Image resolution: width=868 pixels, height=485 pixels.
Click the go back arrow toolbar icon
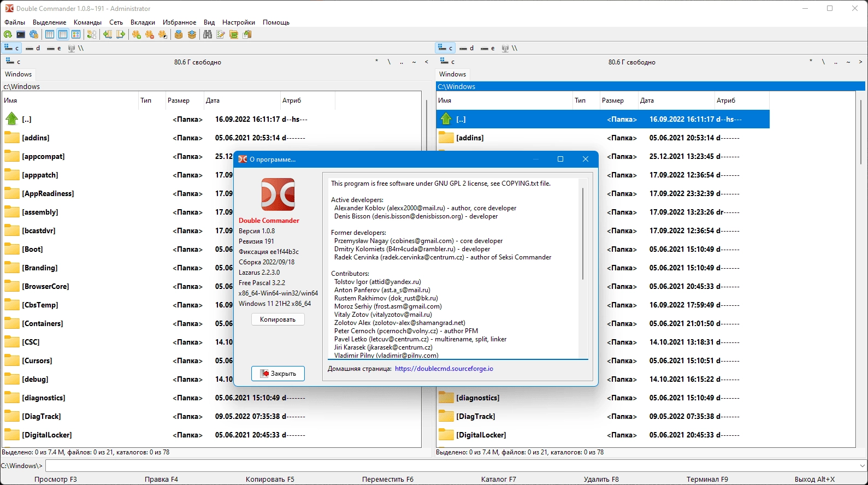[108, 34]
